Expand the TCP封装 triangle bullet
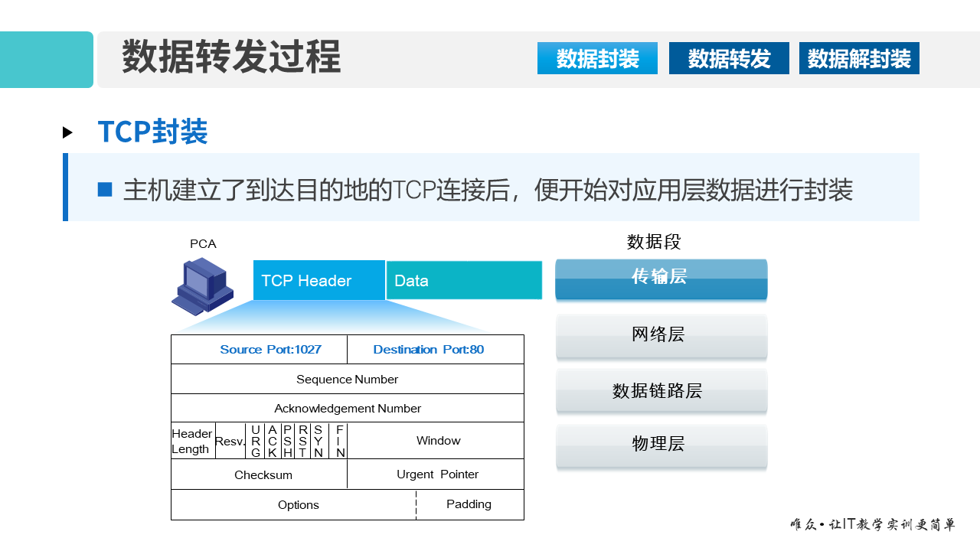Image resolution: width=980 pixels, height=551 pixels. [x=68, y=132]
